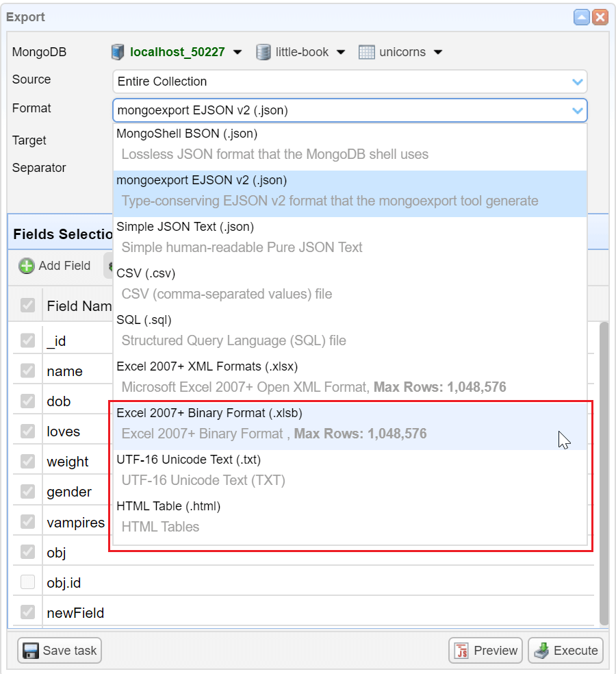Image resolution: width=616 pixels, height=674 pixels.
Task: Uncheck the vampires field checkbox
Action: click(27, 522)
